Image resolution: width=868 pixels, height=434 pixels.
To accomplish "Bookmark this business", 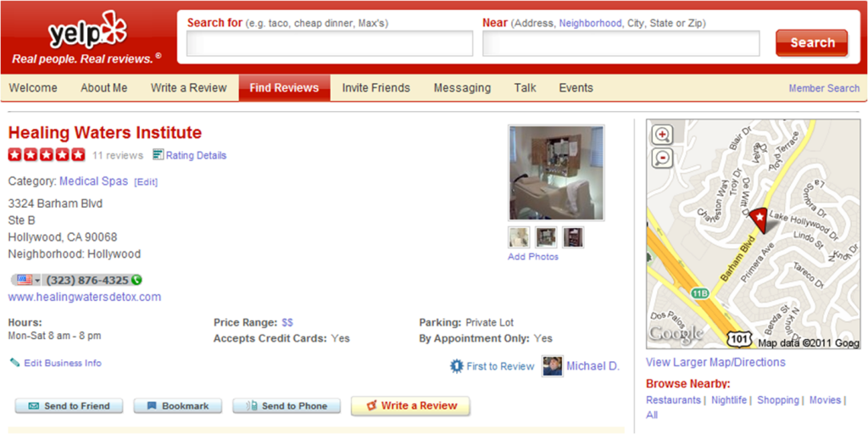I will tap(178, 406).
